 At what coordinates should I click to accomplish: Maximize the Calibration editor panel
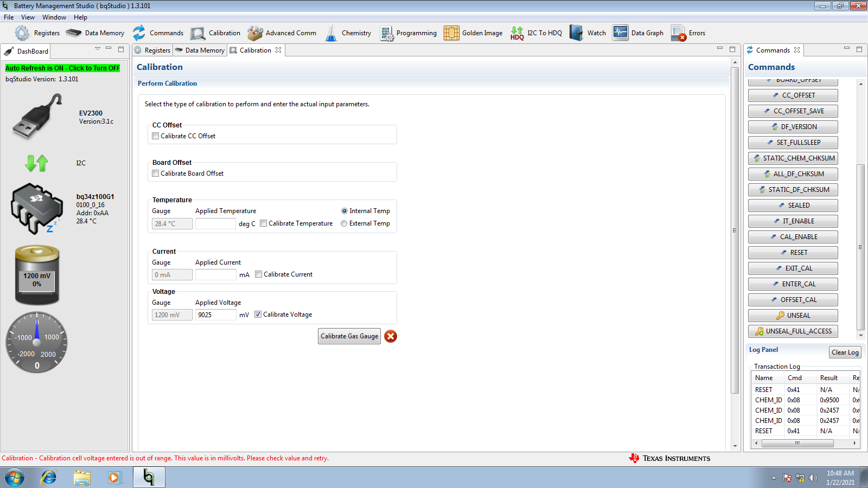(732, 49)
